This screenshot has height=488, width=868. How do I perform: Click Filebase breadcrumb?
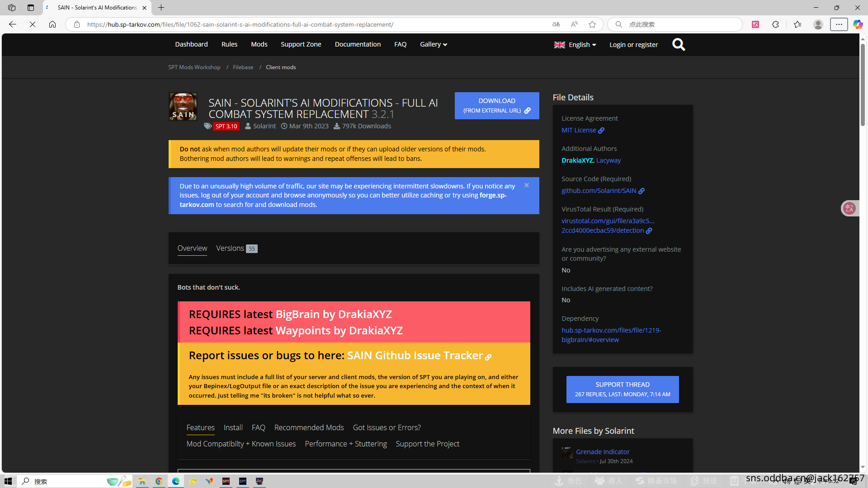click(243, 67)
